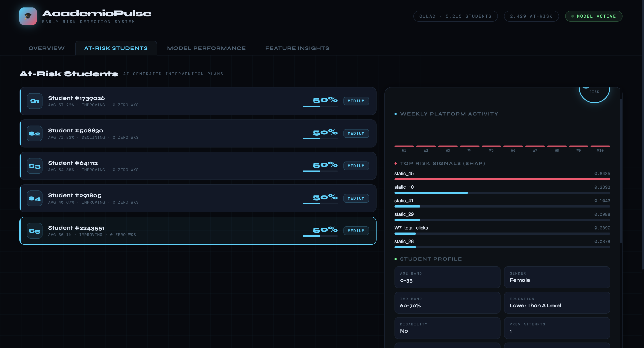
Task: Click the S2 student avatar badge
Action: tap(35, 133)
